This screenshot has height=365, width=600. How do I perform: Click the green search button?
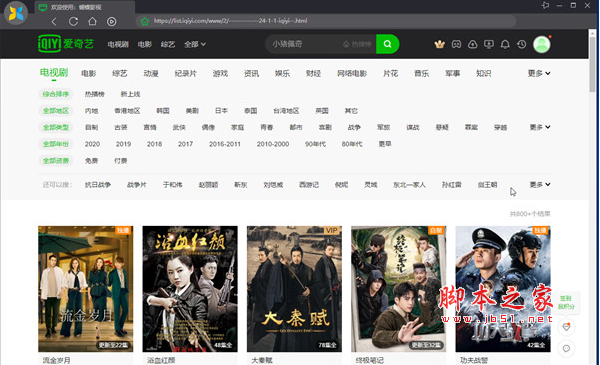(387, 44)
